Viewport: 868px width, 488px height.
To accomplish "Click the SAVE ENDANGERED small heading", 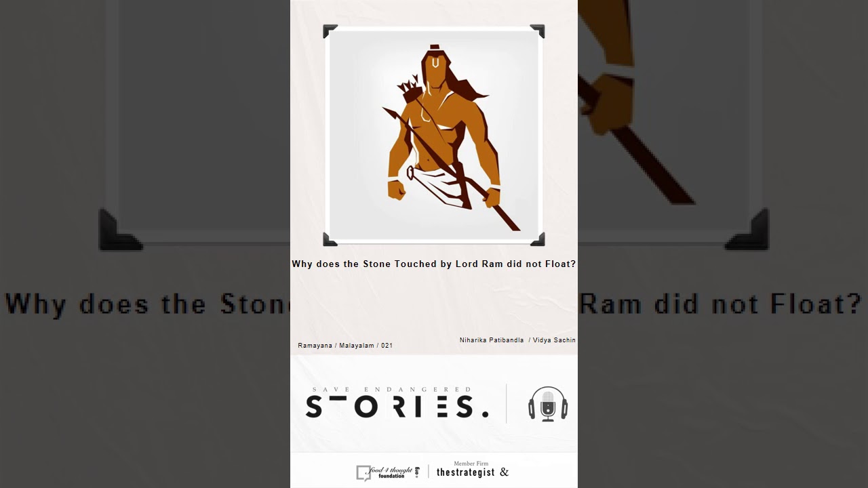I will pos(392,390).
